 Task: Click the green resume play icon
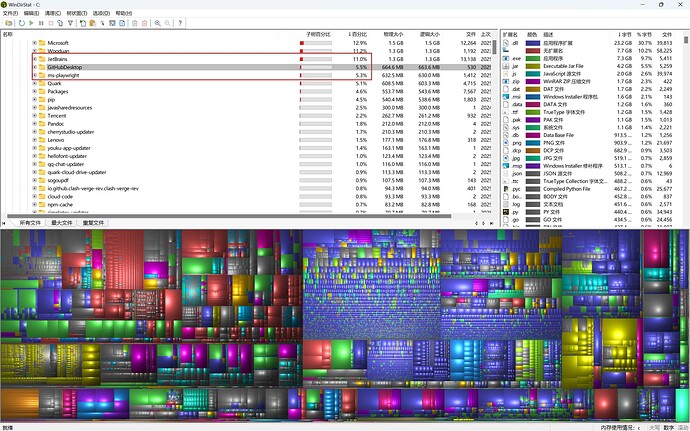click(31, 23)
